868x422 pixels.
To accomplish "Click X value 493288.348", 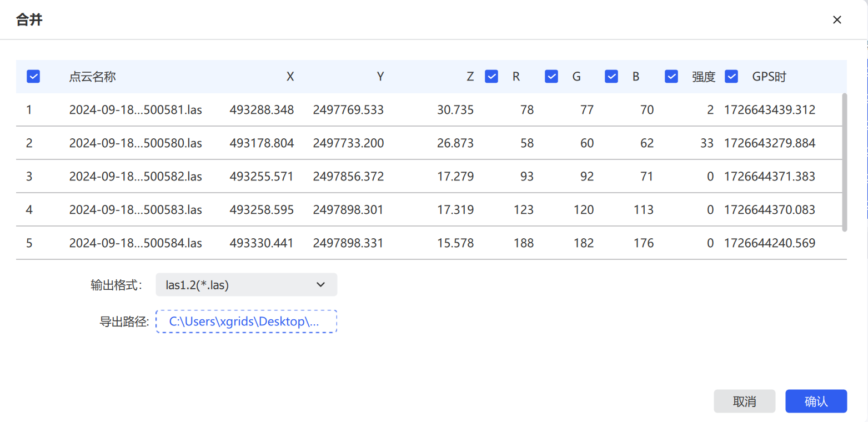I will [262, 110].
